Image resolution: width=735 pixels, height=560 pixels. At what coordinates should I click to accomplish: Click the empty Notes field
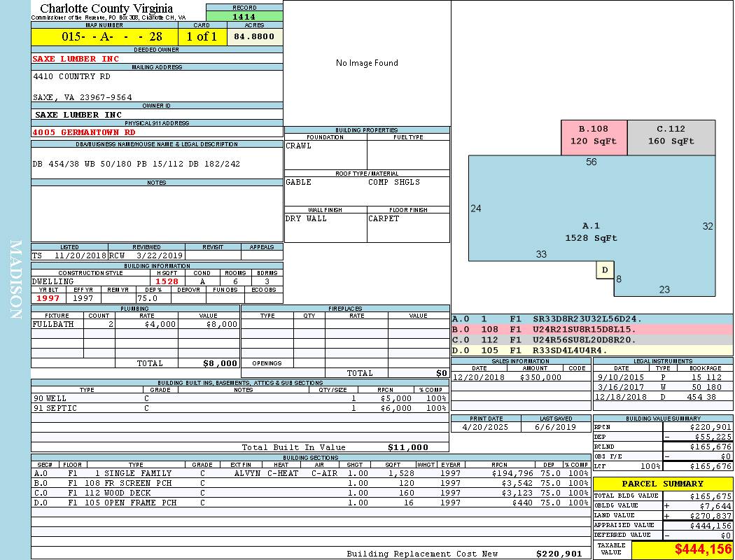(157, 213)
